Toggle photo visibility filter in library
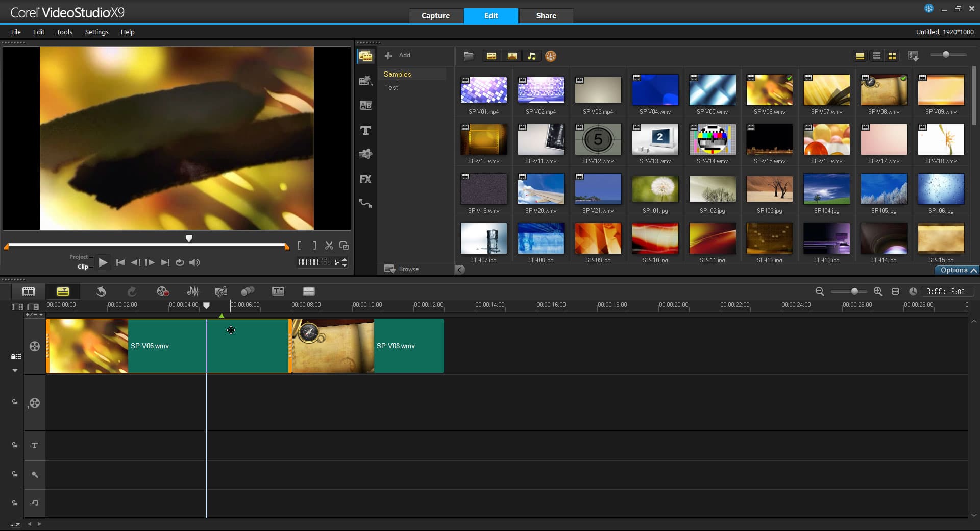The image size is (980, 531). [x=512, y=56]
